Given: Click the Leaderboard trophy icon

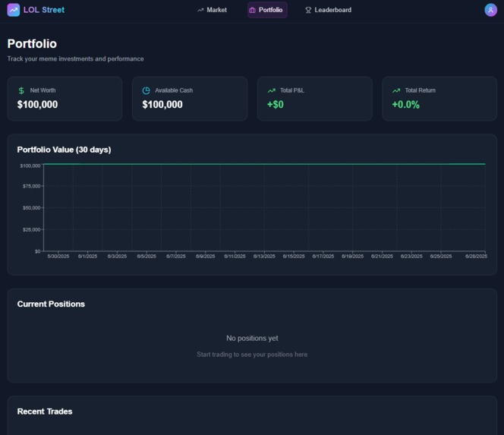Looking at the screenshot, I should 308,11.
